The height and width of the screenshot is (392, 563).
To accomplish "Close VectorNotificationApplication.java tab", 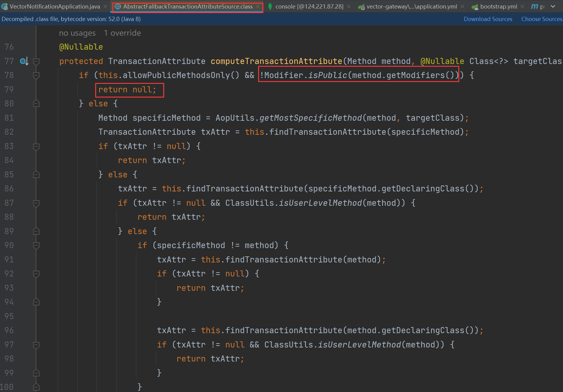I will coord(105,6).
